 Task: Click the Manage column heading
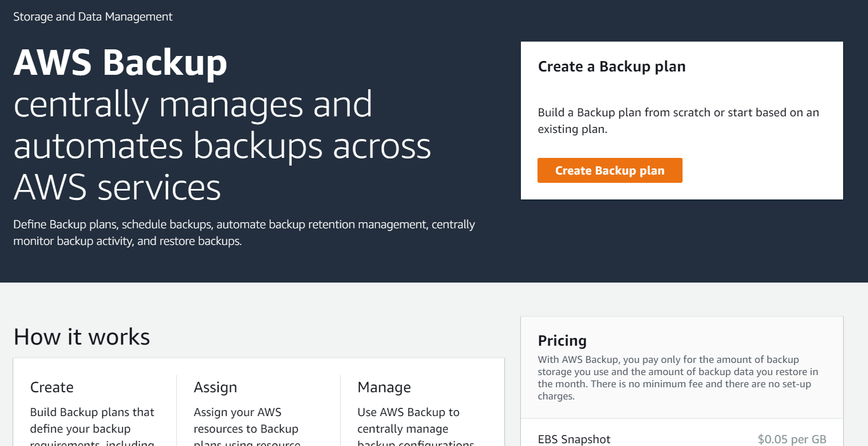[384, 387]
